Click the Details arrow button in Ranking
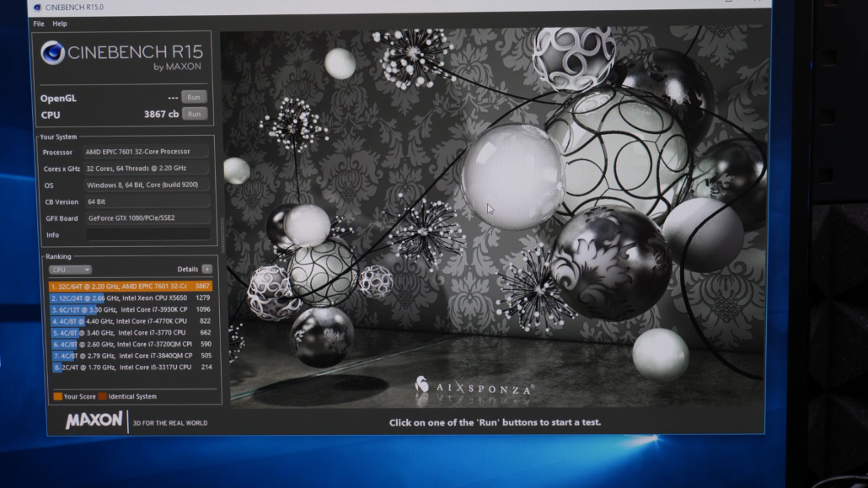The height and width of the screenshot is (488, 868). [206, 269]
